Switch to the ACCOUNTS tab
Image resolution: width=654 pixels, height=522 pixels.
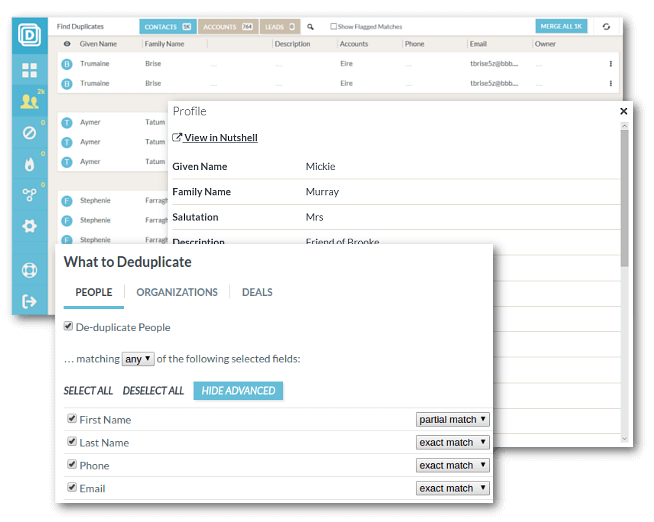click(228, 27)
